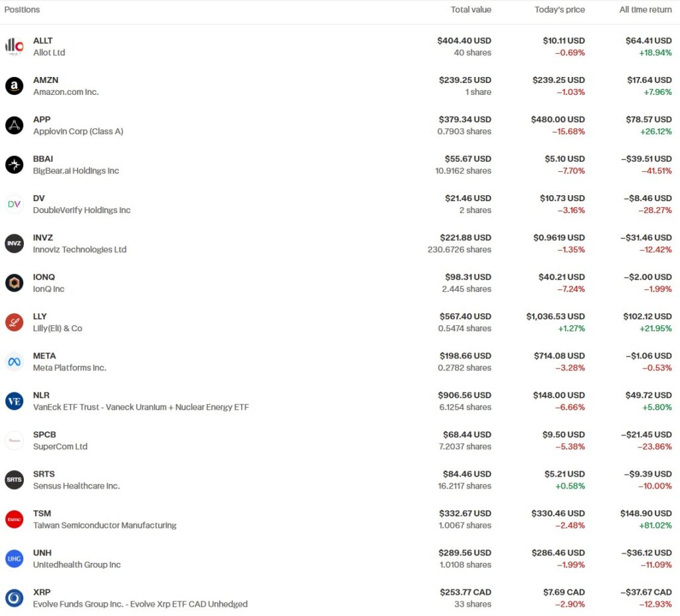
Task: Click the BigBear.ai Holdings logo
Action: pos(14,165)
